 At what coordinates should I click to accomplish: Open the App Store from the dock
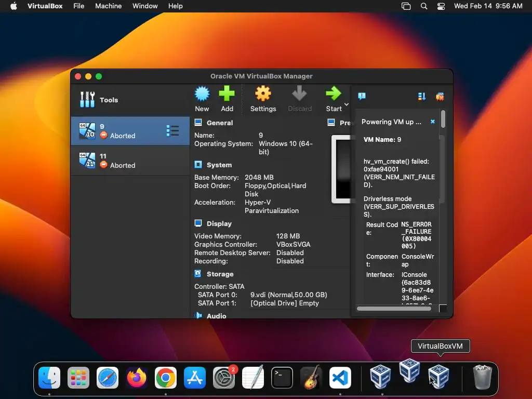[x=195, y=378]
